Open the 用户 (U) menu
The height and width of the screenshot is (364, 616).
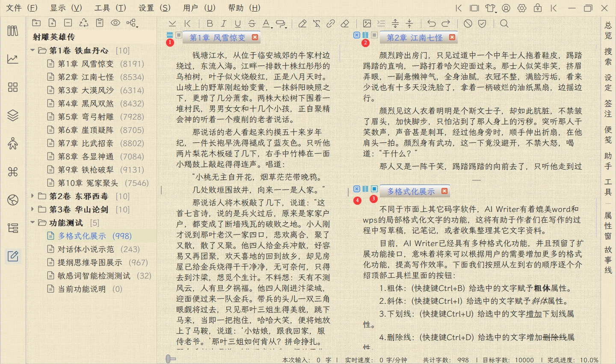click(199, 8)
